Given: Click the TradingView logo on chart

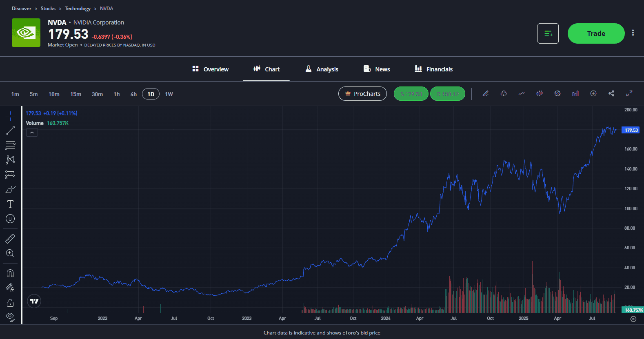Looking at the screenshot, I should 34,301.
